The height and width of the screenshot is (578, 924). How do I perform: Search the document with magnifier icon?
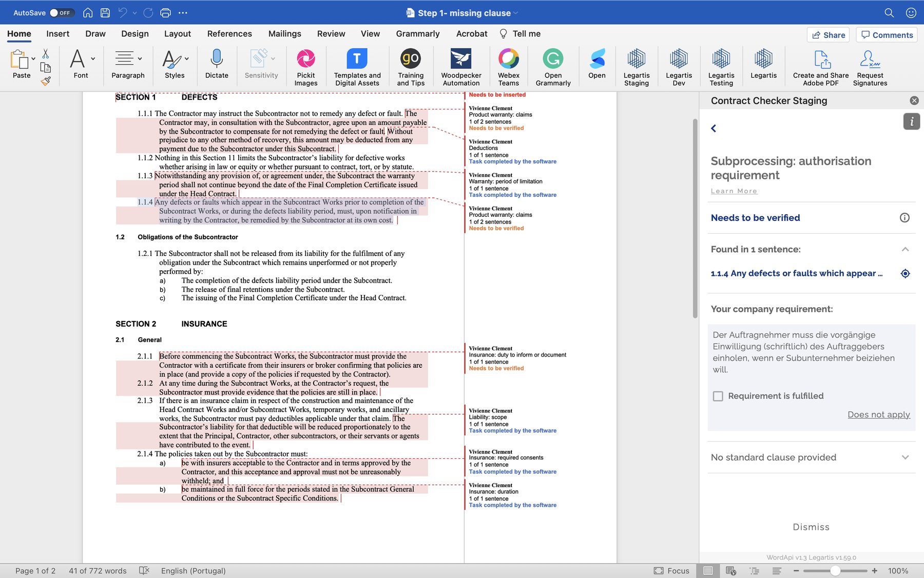[889, 13]
